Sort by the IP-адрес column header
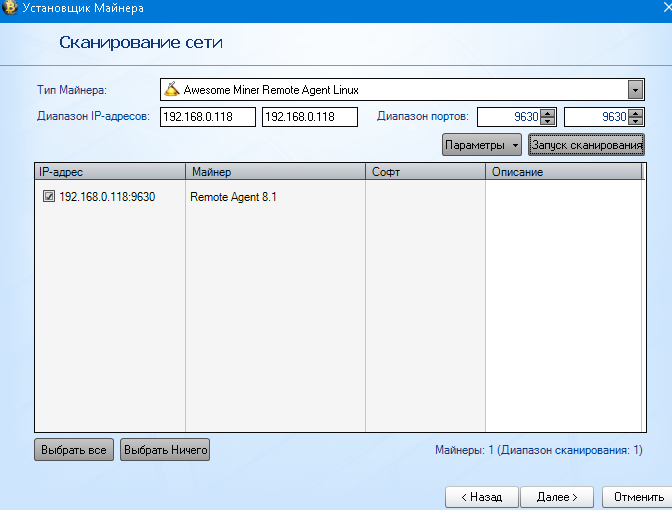Image resolution: width=672 pixels, height=510 pixels. pyautogui.click(x=110, y=171)
